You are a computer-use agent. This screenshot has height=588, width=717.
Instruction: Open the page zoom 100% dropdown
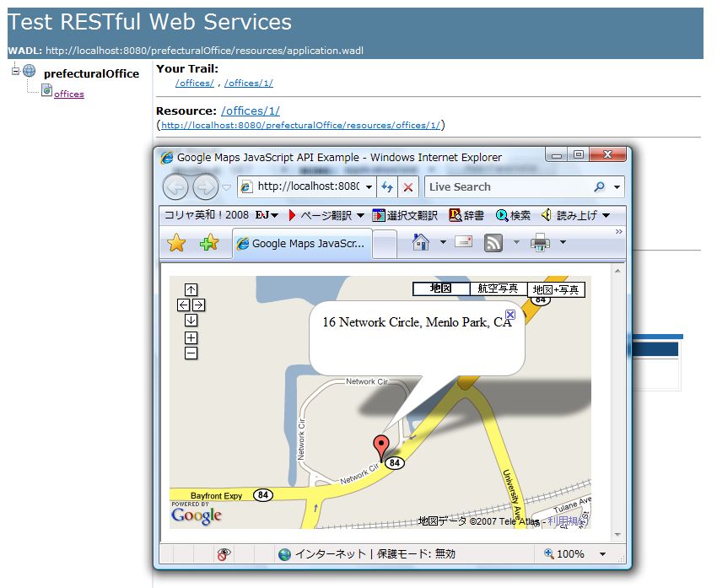pyautogui.click(x=602, y=554)
